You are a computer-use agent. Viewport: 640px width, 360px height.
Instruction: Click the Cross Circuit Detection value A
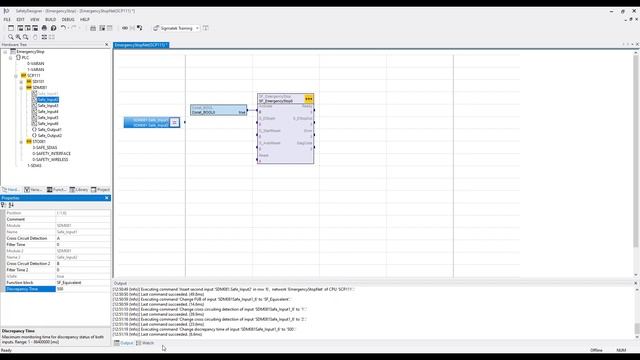pyautogui.click(x=83, y=238)
